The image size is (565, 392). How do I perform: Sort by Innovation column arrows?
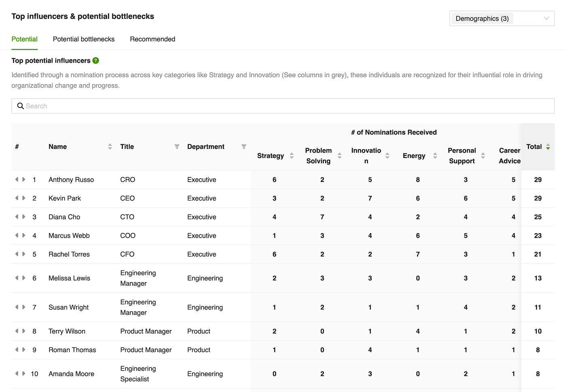387,156
